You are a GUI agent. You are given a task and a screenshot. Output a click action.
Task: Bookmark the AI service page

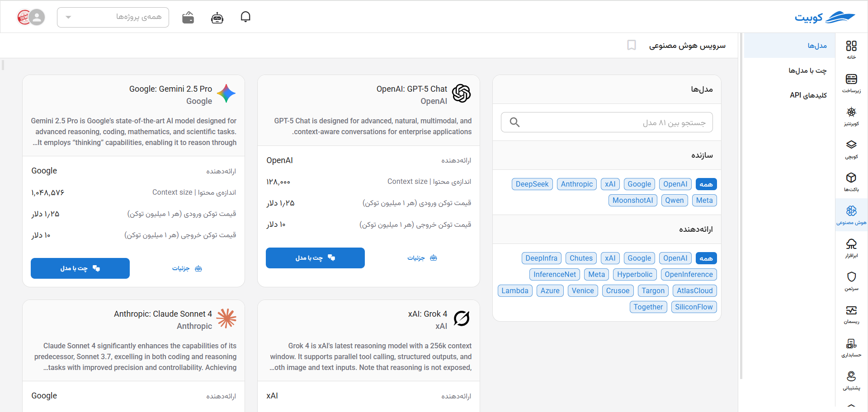pos(632,45)
